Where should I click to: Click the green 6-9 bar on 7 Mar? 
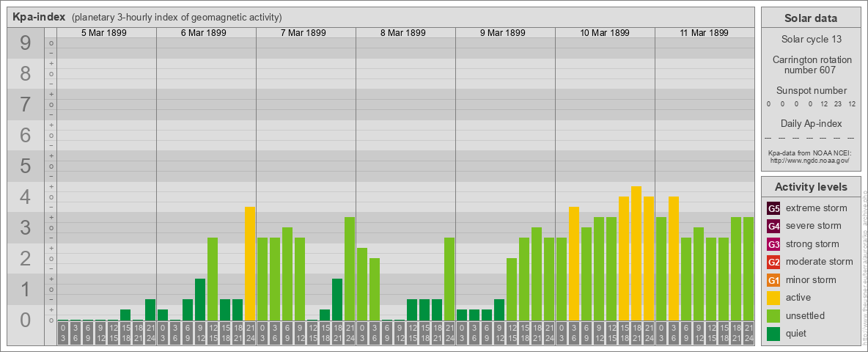point(287,274)
